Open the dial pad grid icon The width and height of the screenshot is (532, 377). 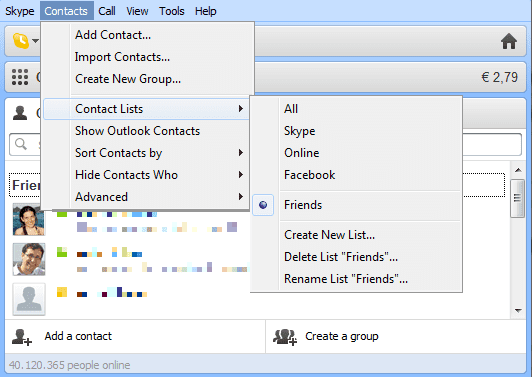[20, 77]
